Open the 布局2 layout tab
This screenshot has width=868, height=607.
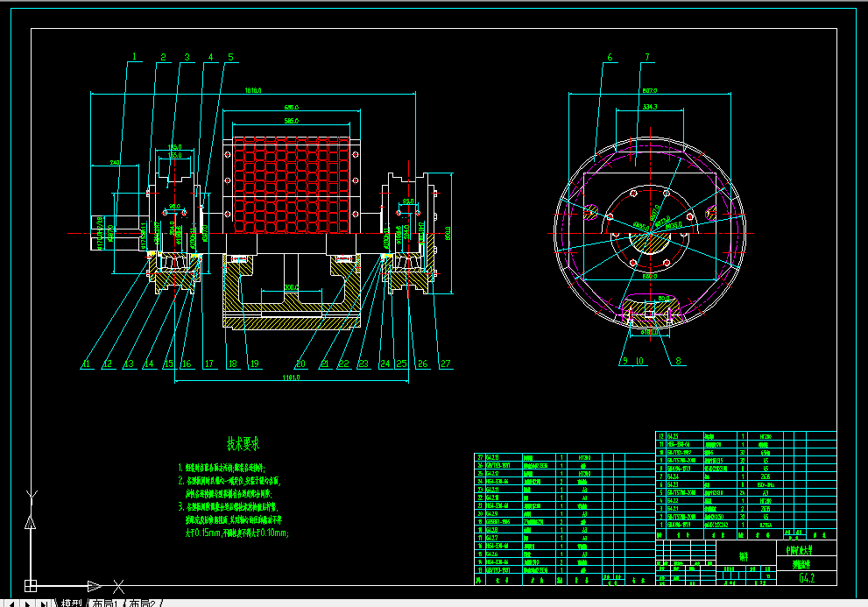(x=142, y=603)
